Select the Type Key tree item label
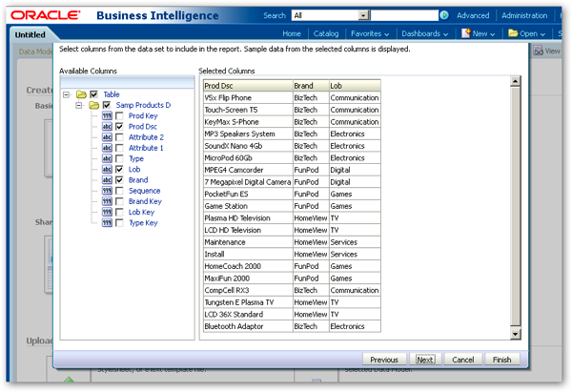 pos(143,223)
